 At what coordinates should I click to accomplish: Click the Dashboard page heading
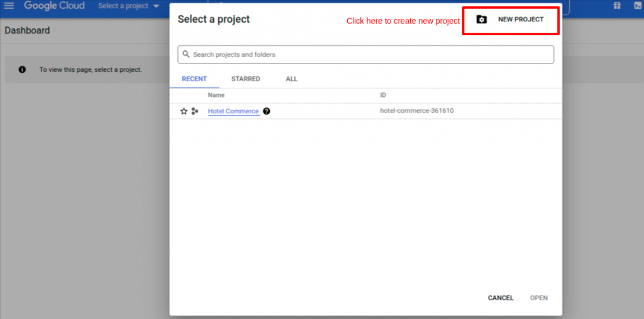(27, 30)
